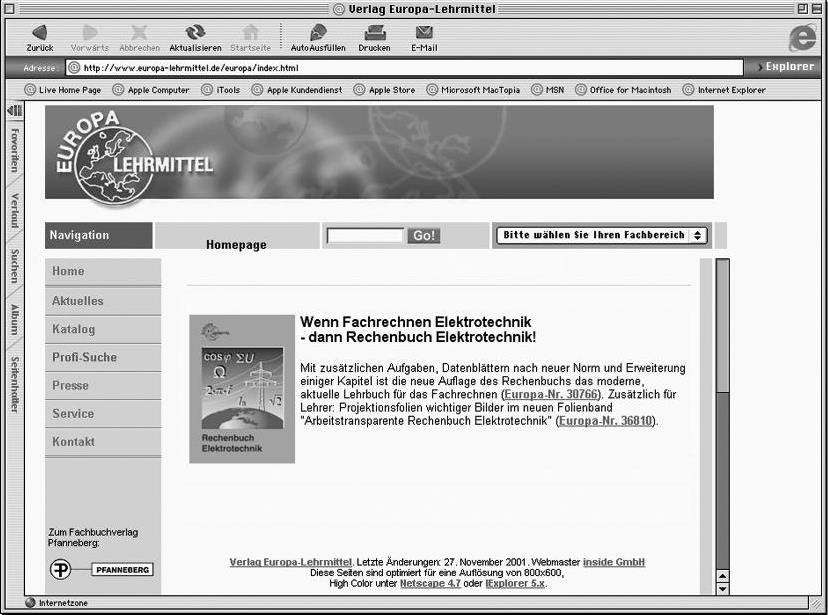
Task: Open the Suchen side tab
Action: (x=14, y=266)
